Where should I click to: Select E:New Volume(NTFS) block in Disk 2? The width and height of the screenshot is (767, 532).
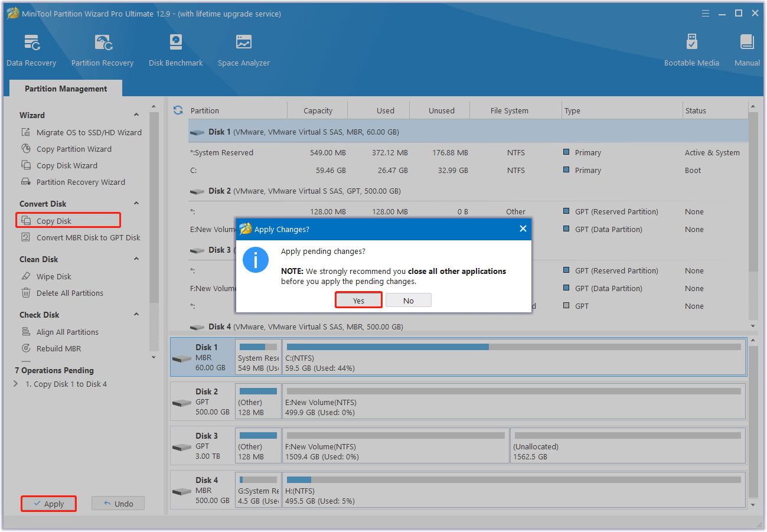point(514,402)
